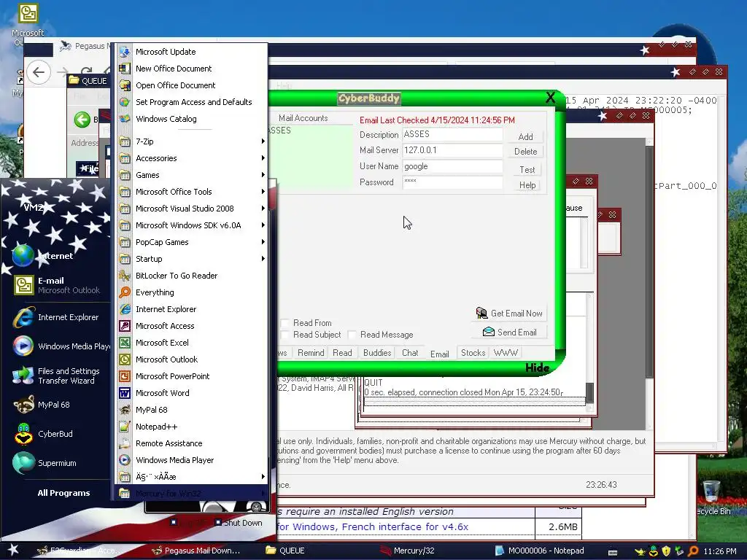Viewport: 747px width, 560px height.
Task: Expand the Games submenu
Action: coord(190,175)
